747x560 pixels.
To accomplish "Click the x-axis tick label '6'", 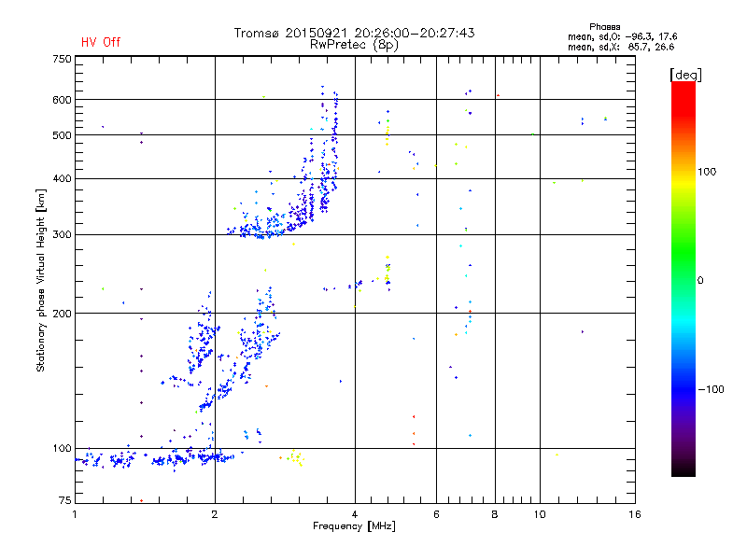I will click(436, 514).
